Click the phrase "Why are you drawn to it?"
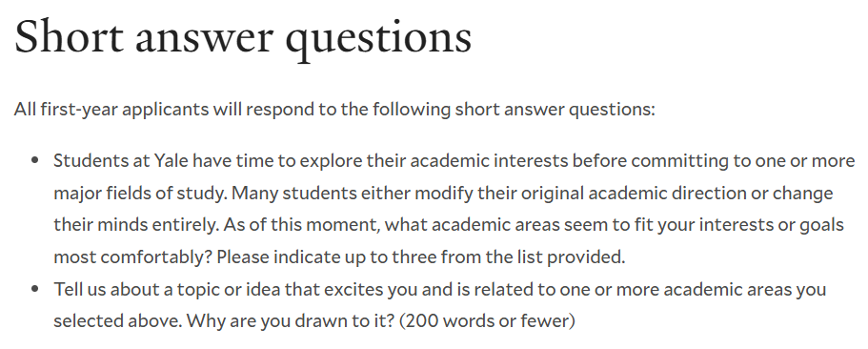The image size is (868, 349). coord(291,321)
